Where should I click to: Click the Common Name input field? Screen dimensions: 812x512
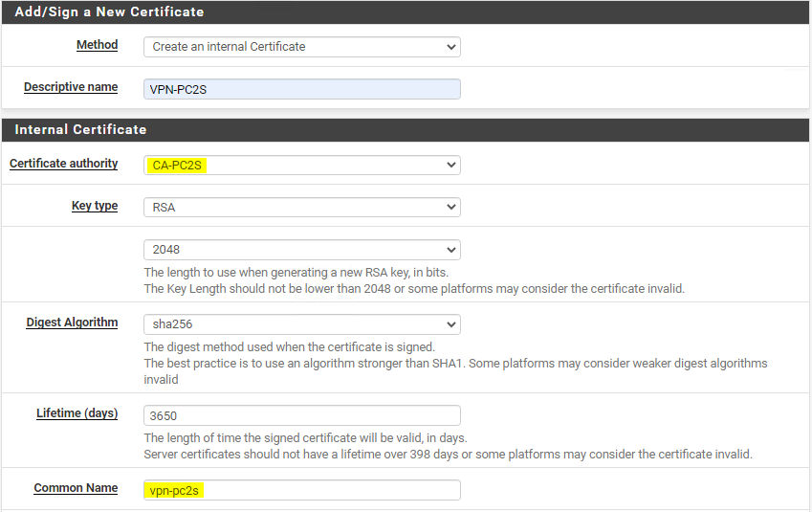pyautogui.click(x=302, y=490)
